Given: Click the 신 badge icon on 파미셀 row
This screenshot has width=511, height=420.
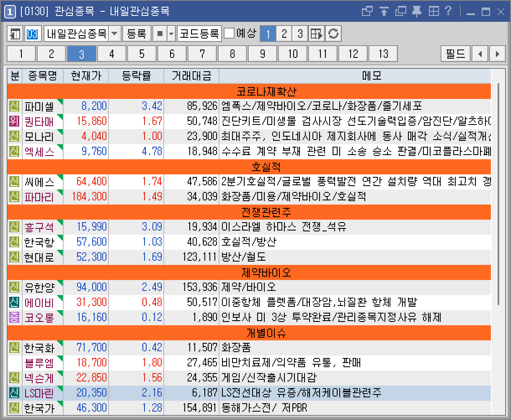Looking at the screenshot, I should [x=14, y=106].
